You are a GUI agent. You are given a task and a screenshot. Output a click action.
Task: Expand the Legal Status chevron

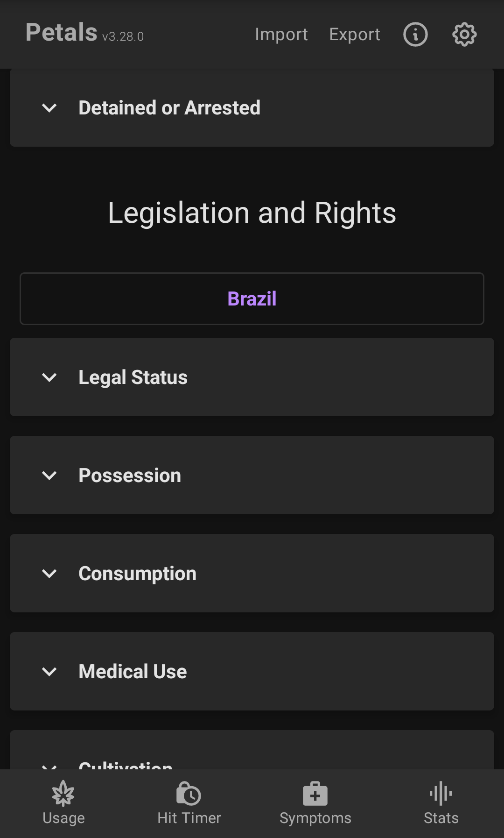tap(49, 377)
